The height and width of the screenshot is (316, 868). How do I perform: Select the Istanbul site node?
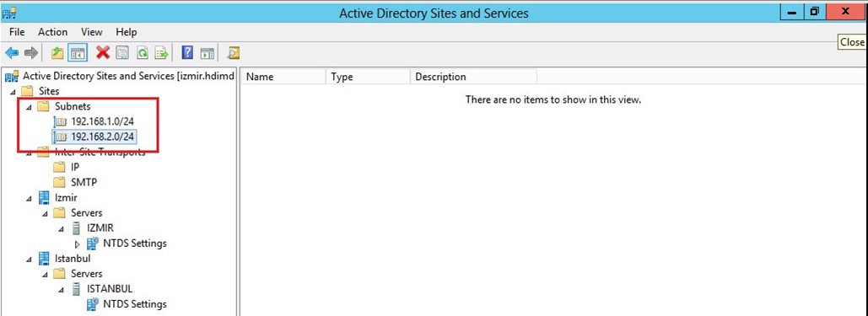[72, 258]
